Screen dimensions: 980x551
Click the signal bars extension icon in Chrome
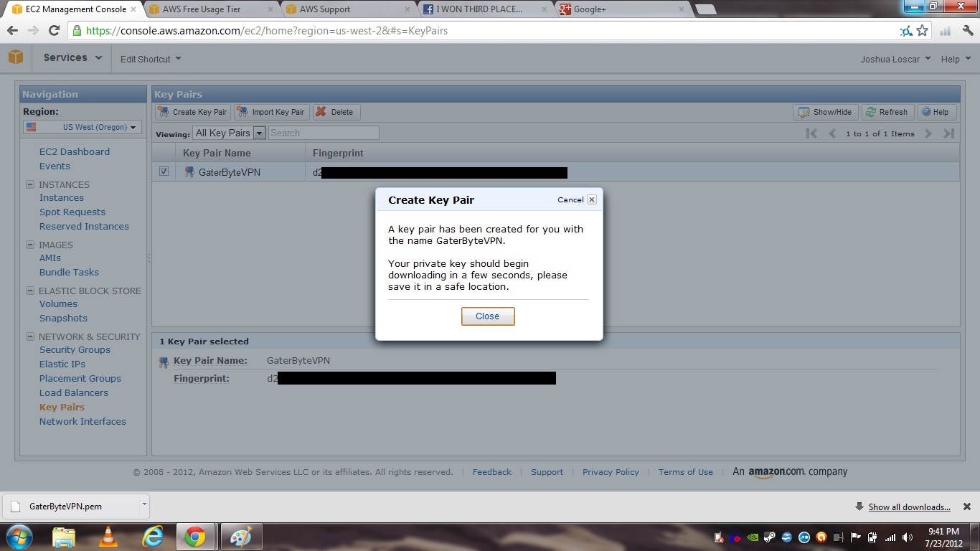[945, 31]
